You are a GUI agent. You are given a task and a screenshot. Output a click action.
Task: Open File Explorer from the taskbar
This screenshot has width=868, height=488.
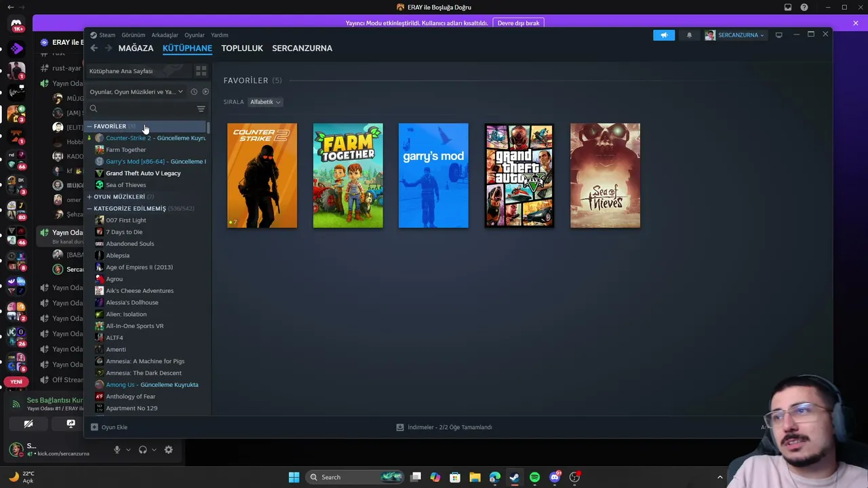475,477
